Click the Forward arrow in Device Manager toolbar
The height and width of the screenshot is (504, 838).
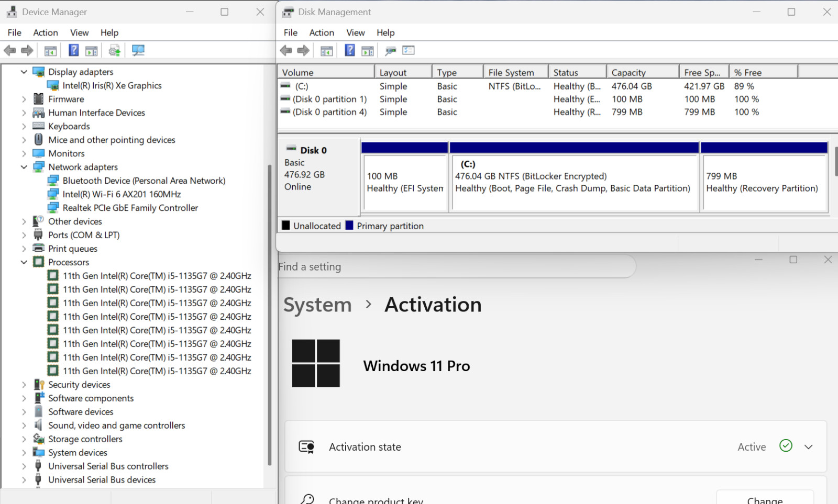27,50
